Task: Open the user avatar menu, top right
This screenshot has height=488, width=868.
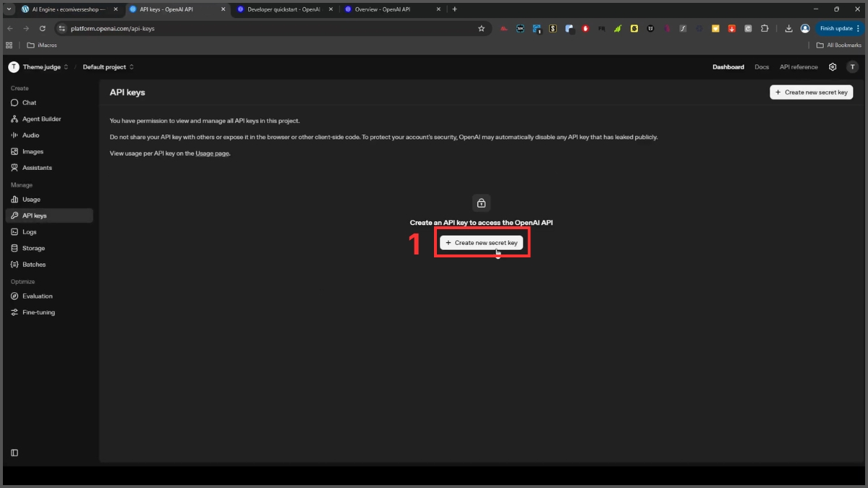Action: tap(852, 67)
